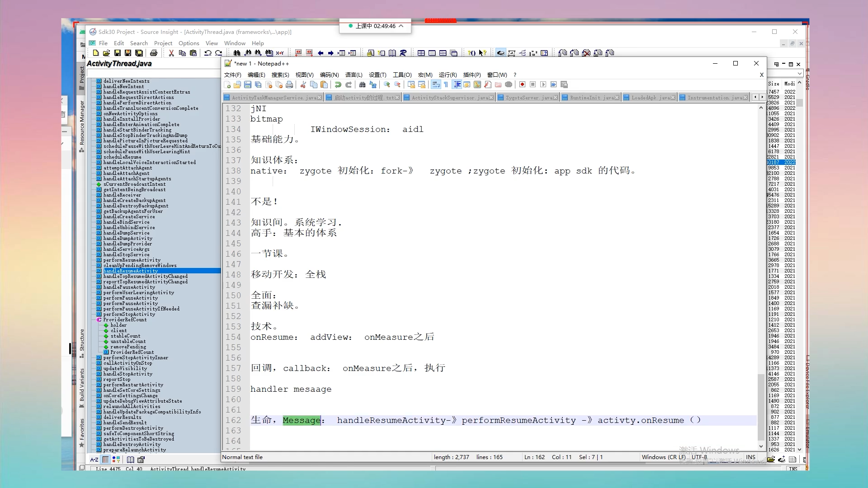This screenshot has width=868, height=488.
Task: Toggle the Indent Guide button in Notepad++
Action: point(457,84)
